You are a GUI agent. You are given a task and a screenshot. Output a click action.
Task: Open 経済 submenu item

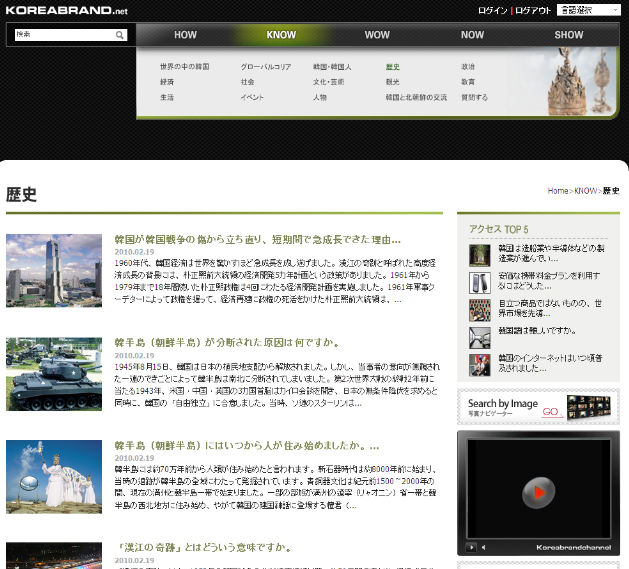(167, 82)
